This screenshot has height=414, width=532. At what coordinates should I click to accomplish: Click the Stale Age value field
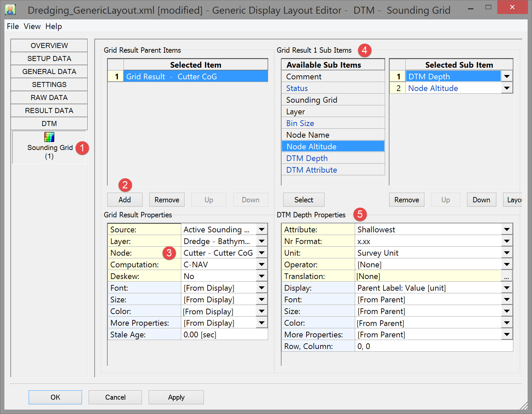pos(224,335)
